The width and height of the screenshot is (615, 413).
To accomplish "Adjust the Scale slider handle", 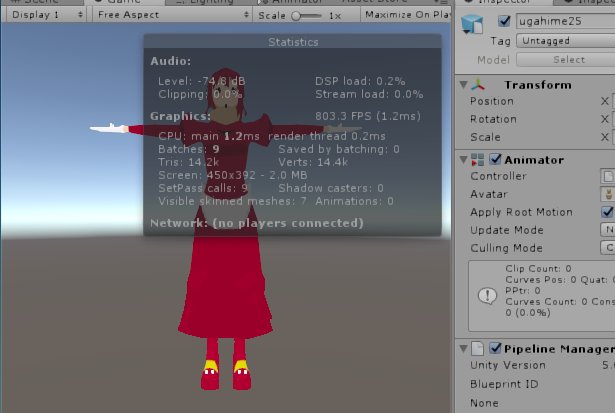I will 297,16.
